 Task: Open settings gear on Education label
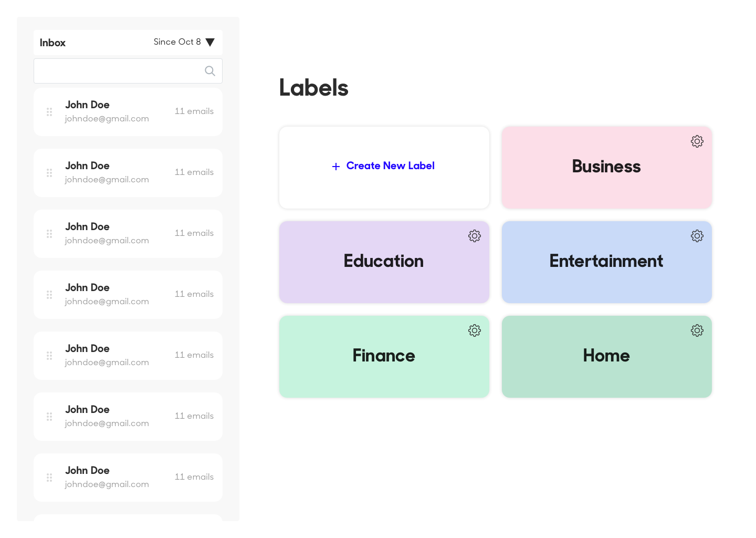[x=475, y=236]
